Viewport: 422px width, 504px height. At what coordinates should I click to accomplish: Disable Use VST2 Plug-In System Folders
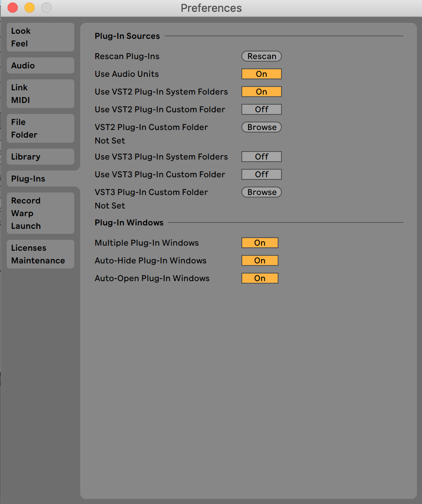point(262,92)
